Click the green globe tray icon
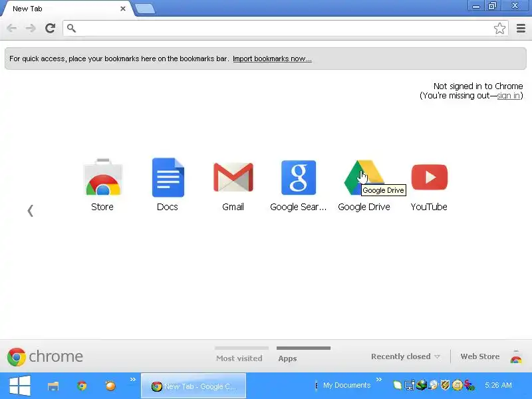 [x=422, y=385]
